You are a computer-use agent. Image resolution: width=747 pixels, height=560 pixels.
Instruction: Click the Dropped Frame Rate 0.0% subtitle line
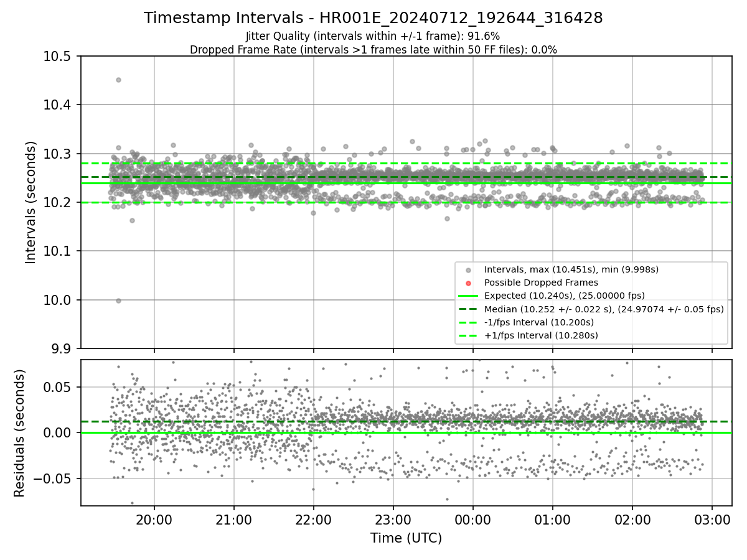coord(373,50)
